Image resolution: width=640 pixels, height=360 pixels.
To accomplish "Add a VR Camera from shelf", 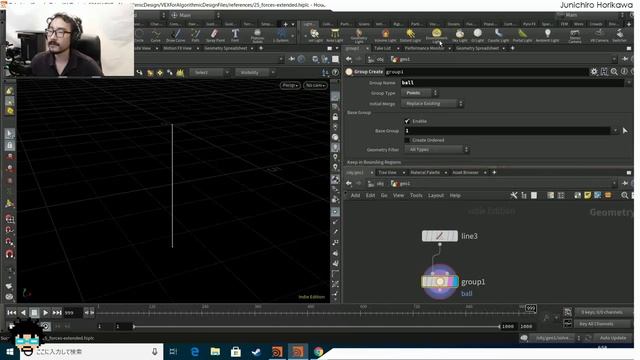I will (x=599, y=36).
